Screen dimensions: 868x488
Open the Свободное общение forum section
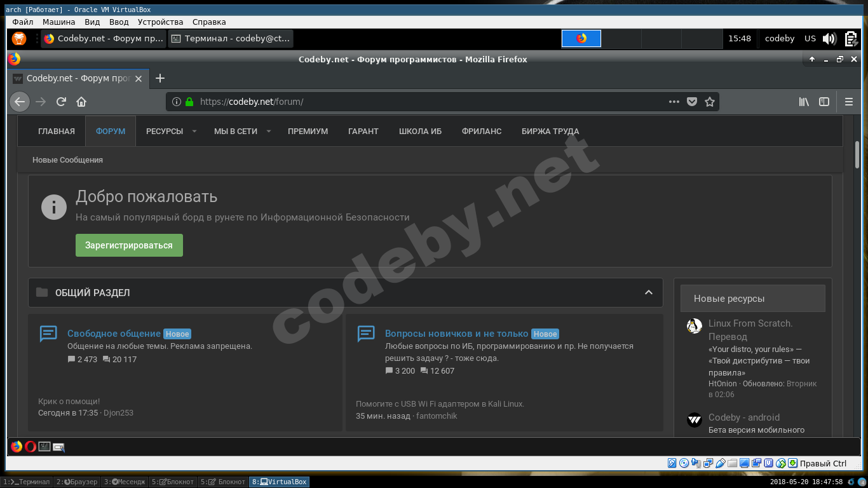115,333
